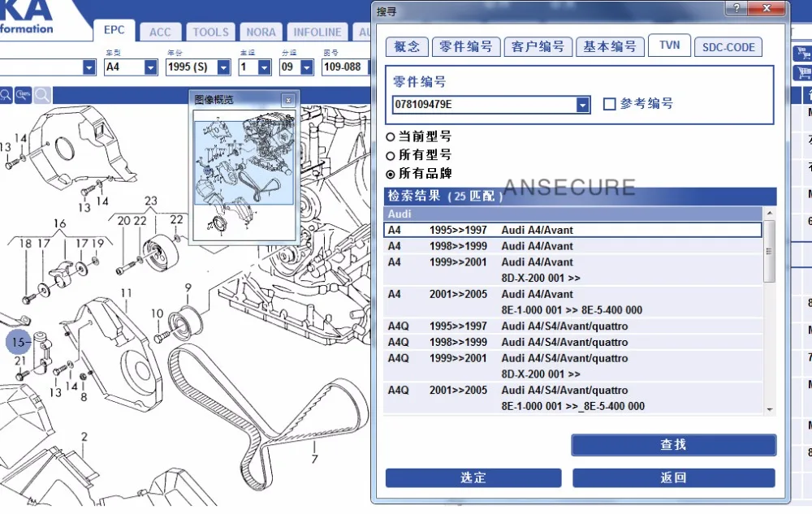Open the 客户编号 search tab

(538, 46)
